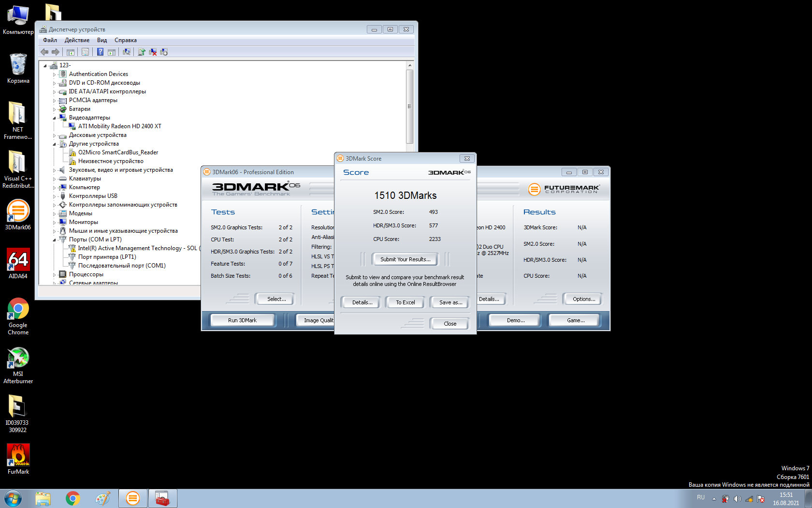Open File Explorer from the taskbar
The width and height of the screenshot is (812, 508).
point(43,498)
